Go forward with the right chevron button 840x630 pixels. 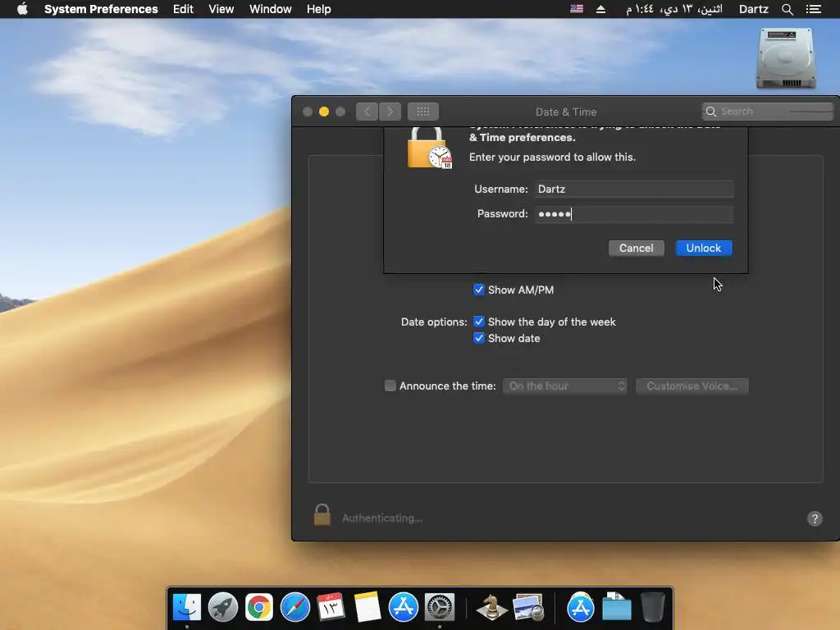(390, 112)
